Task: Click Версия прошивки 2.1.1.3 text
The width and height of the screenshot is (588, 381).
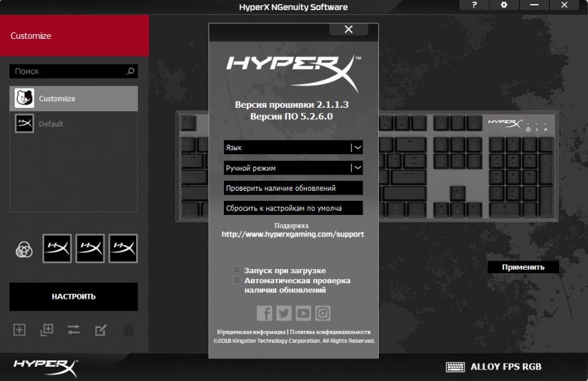Action: (x=292, y=104)
